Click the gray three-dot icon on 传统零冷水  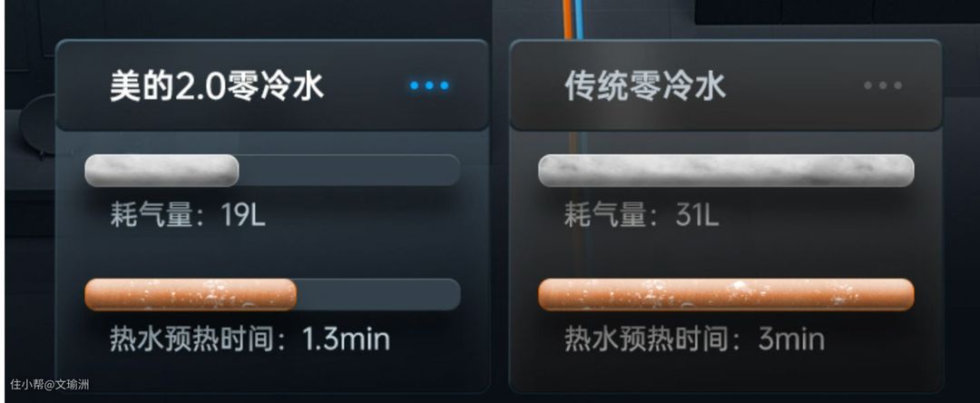pos(883,85)
